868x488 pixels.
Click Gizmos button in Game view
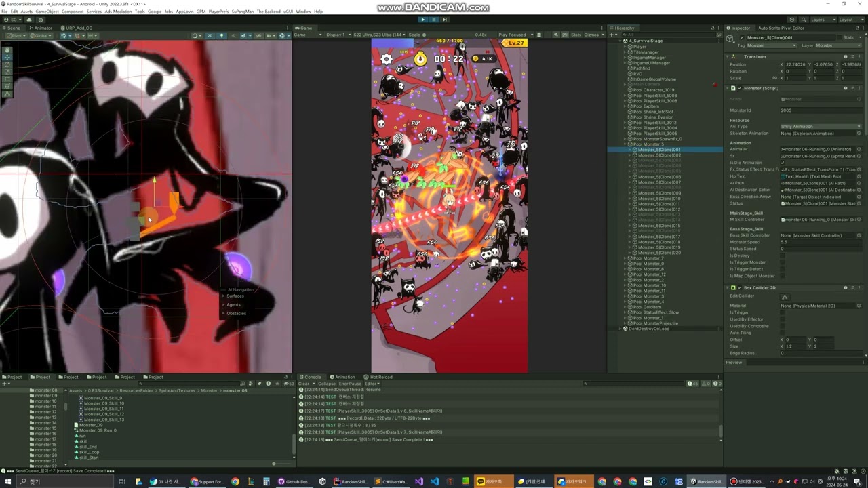(x=591, y=35)
